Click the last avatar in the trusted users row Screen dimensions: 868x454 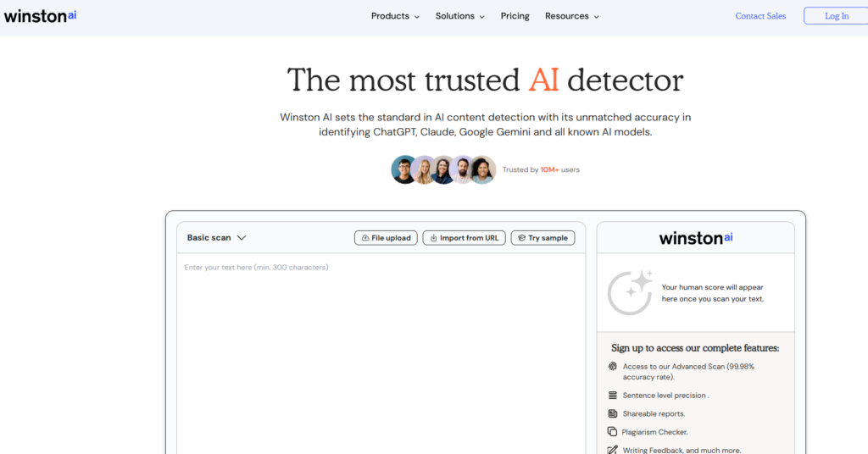(x=482, y=169)
